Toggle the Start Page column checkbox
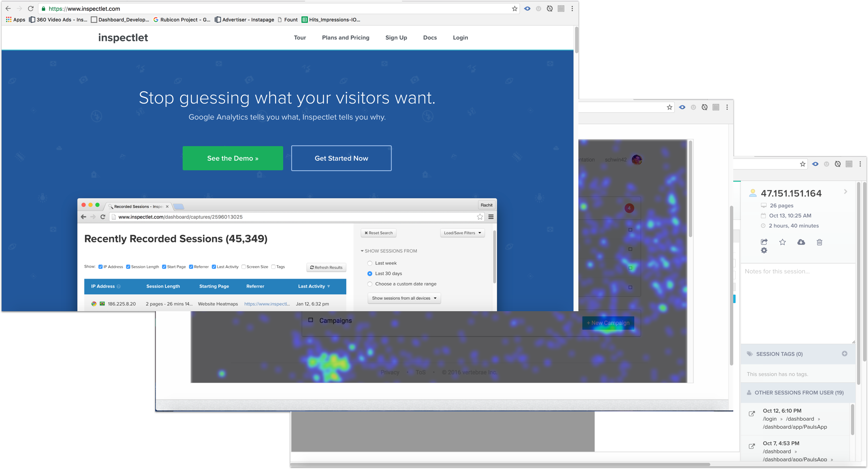Image resolution: width=868 pixels, height=469 pixels. (x=164, y=267)
